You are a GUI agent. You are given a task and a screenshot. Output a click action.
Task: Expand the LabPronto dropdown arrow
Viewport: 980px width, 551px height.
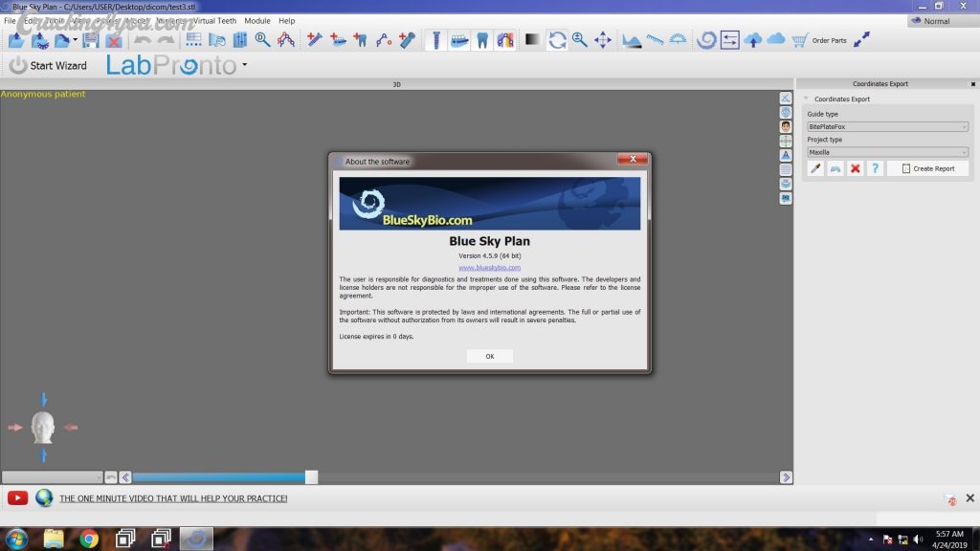click(x=245, y=66)
